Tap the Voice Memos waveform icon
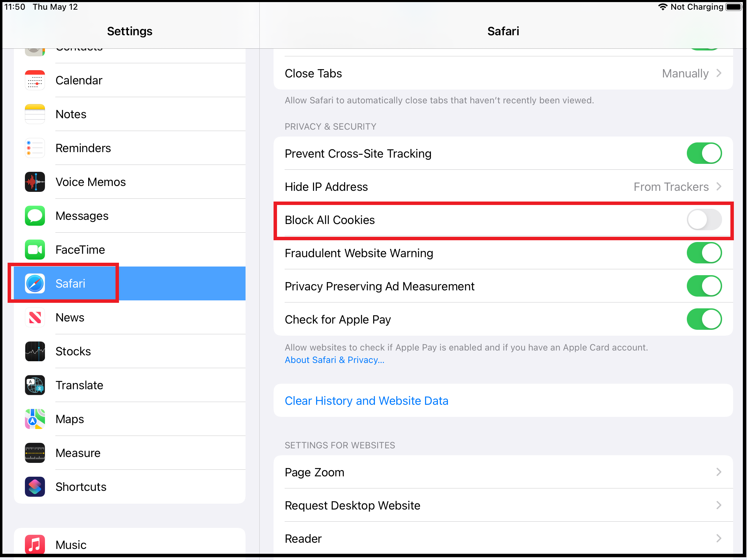 pyautogui.click(x=35, y=182)
